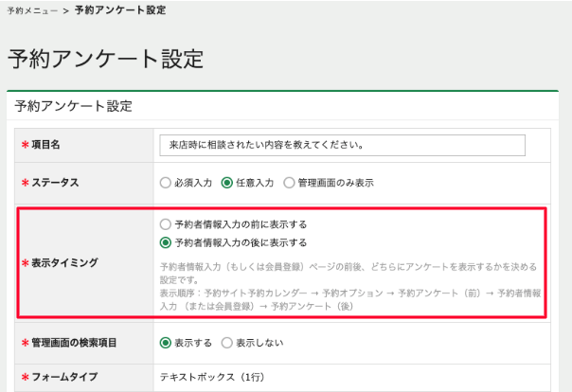
Task: Select 予約者情報入力の前に表示する radio button
Action: (166, 224)
